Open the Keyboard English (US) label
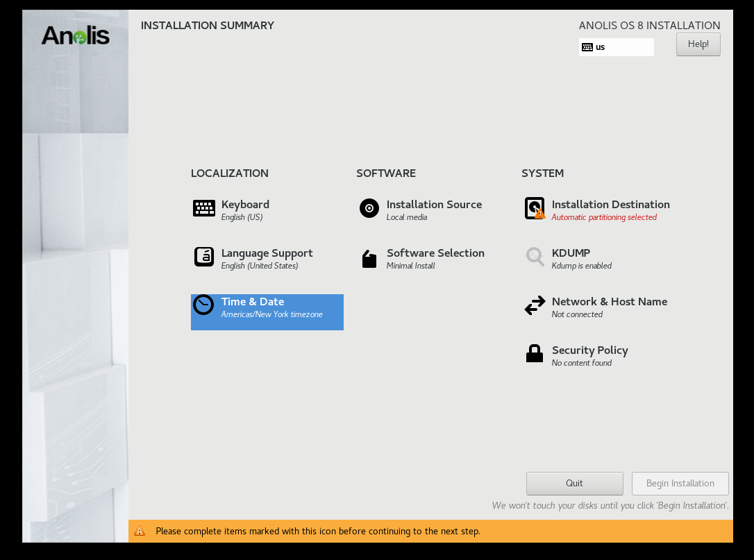The image size is (754, 560). coord(242,217)
